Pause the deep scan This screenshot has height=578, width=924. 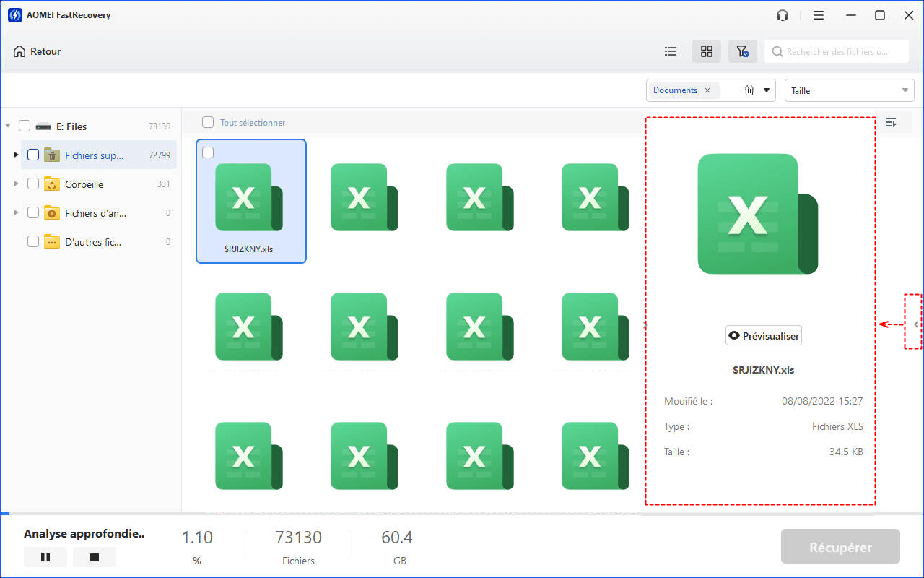[x=45, y=557]
